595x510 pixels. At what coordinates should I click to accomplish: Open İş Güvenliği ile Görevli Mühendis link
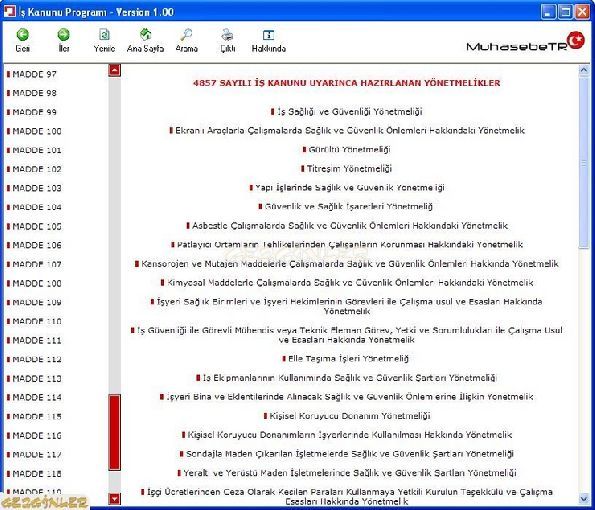[x=350, y=335]
